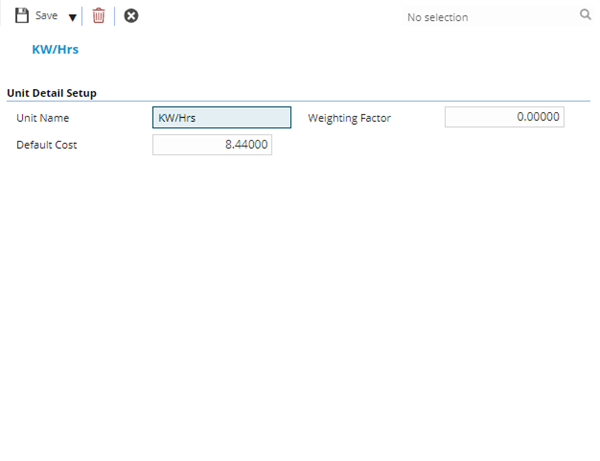The height and width of the screenshot is (461, 600).
Task: Click the Default Cost field label
Action: tap(47, 145)
